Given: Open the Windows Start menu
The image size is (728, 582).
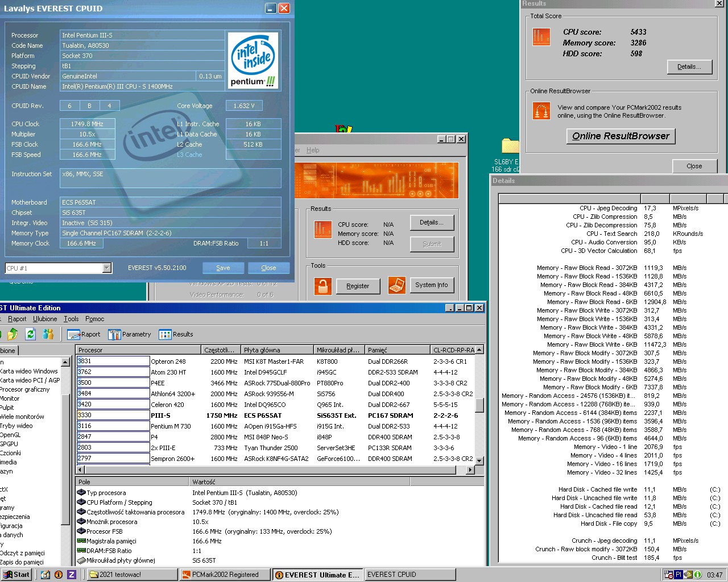Looking at the screenshot, I should pyautogui.click(x=16, y=575).
